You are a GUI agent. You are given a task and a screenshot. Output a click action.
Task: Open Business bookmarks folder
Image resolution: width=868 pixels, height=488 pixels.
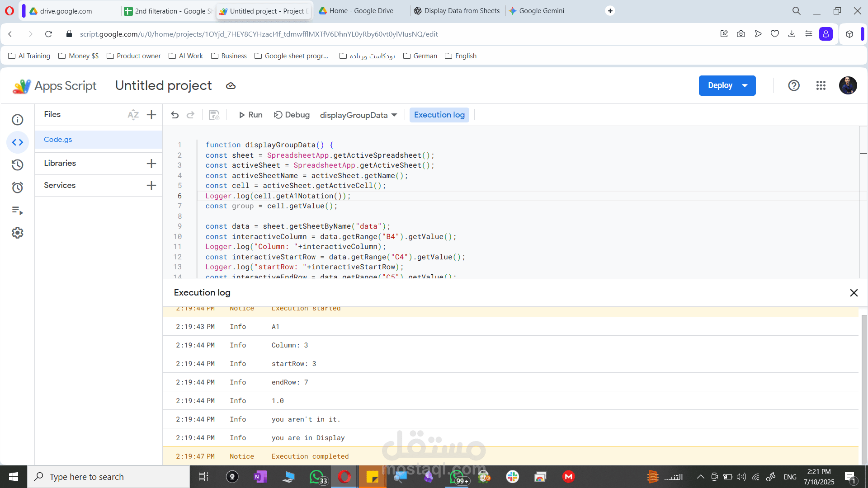tap(229, 56)
